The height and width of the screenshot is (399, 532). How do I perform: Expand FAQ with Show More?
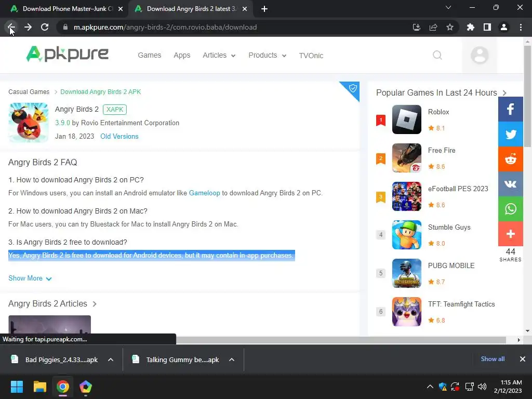30,278
